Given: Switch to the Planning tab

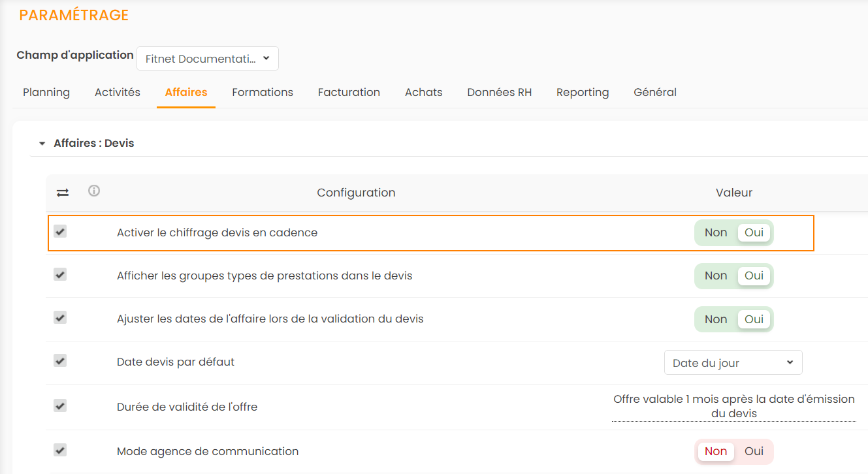Looking at the screenshot, I should (x=46, y=93).
